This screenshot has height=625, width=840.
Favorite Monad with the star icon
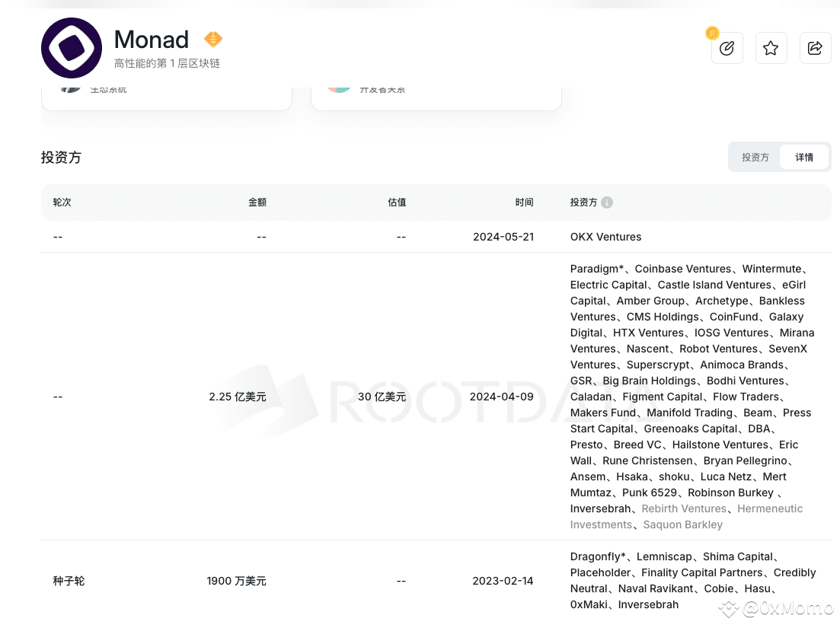point(771,48)
